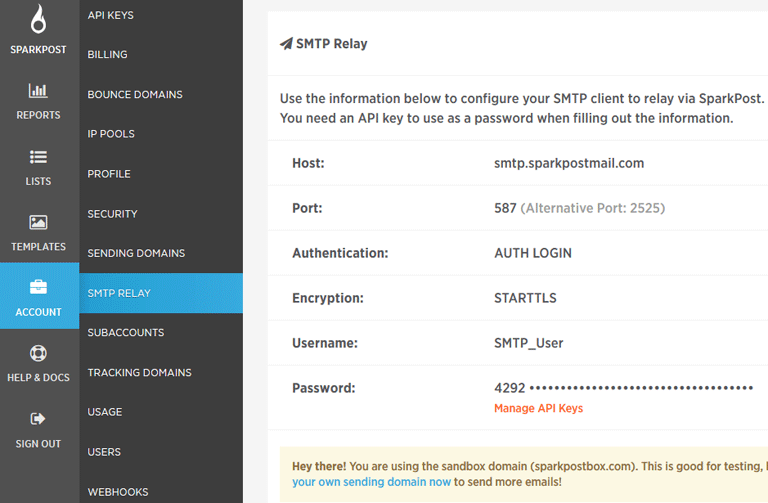Select the Account briefcase icon
This screenshot has width=768, height=503.
(x=38, y=287)
